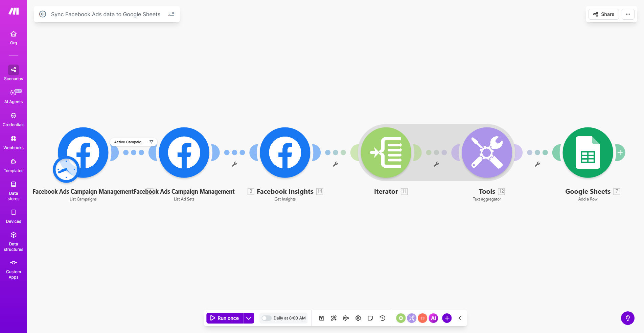Image resolution: width=644 pixels, height=333 pixels.
Task: Expand the Run once dropdown arrow
Action: (x=249, y=318)
